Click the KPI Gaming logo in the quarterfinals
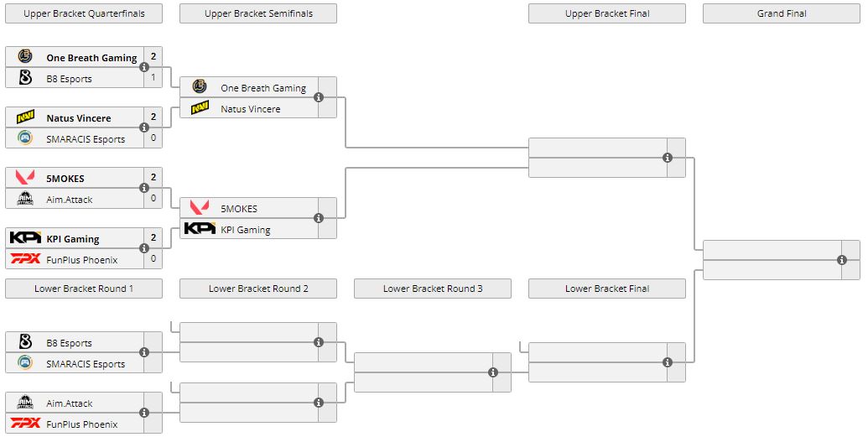 click(25, 238)
